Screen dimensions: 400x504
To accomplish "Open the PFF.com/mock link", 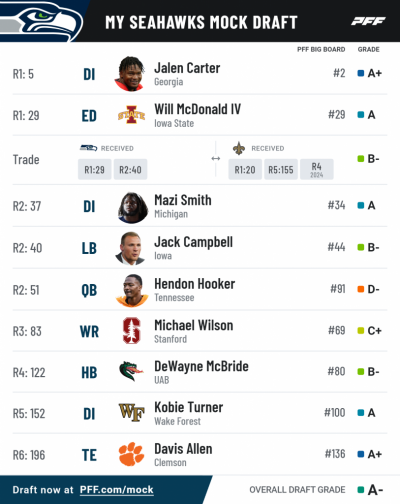I will [x=116, y=490].
